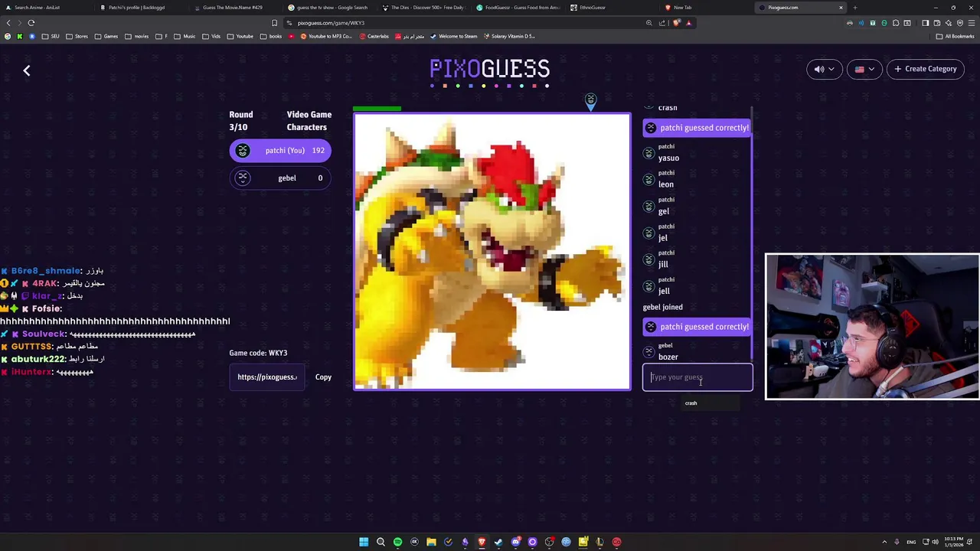Click the PIXOGUESS logo

pyautogui.click(x=490, y=69)
